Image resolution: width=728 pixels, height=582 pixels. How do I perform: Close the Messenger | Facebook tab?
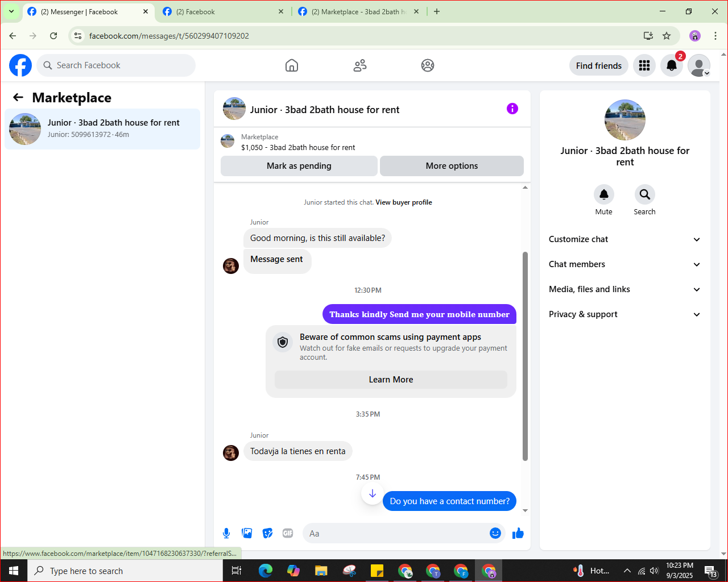[146, 11]
